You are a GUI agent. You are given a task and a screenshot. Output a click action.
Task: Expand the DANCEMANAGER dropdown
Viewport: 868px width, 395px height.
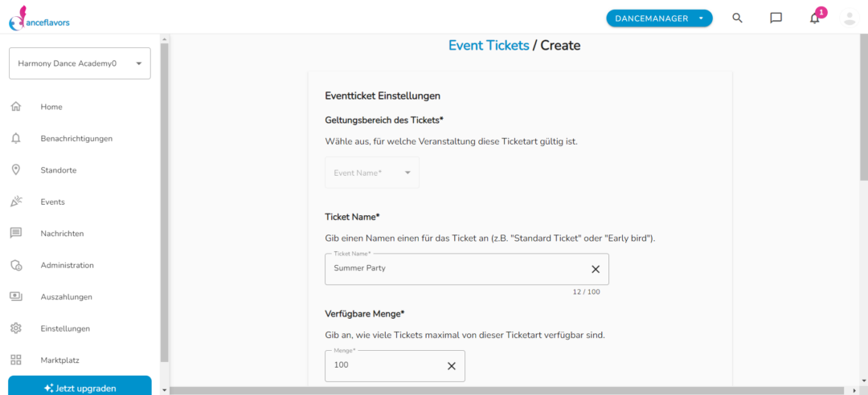[x=659, y=18]
